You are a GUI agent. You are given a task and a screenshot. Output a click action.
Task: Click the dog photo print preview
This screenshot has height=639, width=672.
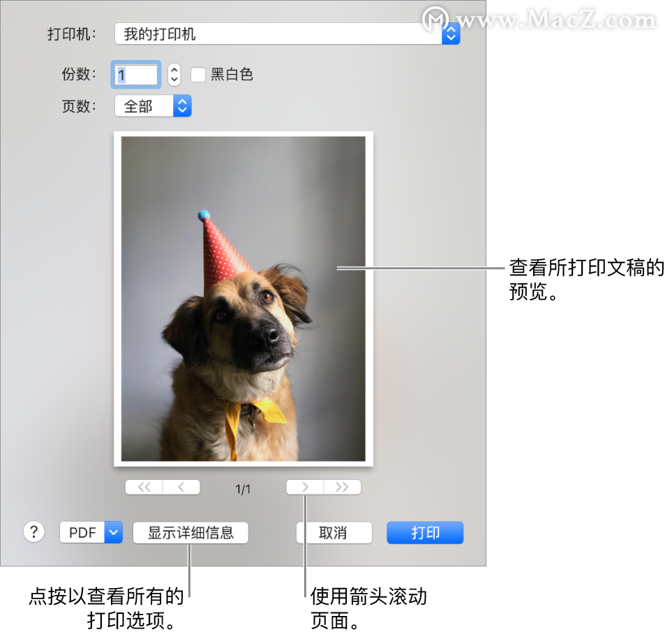pyautogui.click(x=244, y=298)
